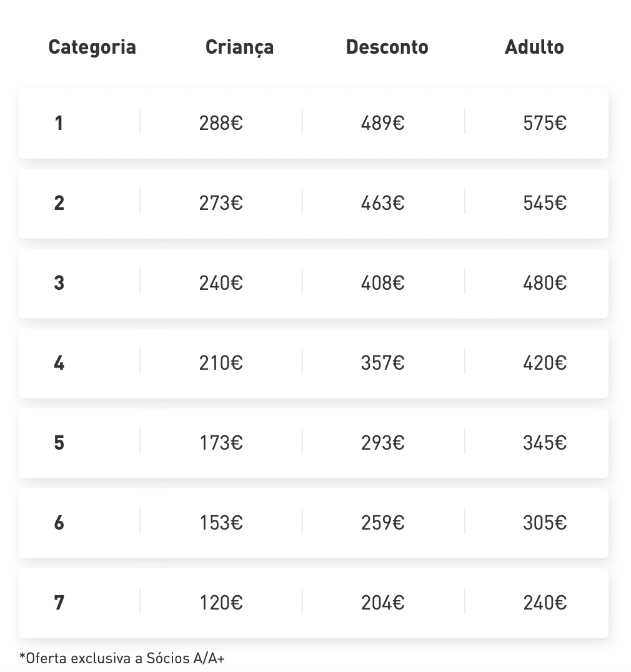Select the 120€ child price
Screen dimensions: 631x672
(x=221, y=603)
